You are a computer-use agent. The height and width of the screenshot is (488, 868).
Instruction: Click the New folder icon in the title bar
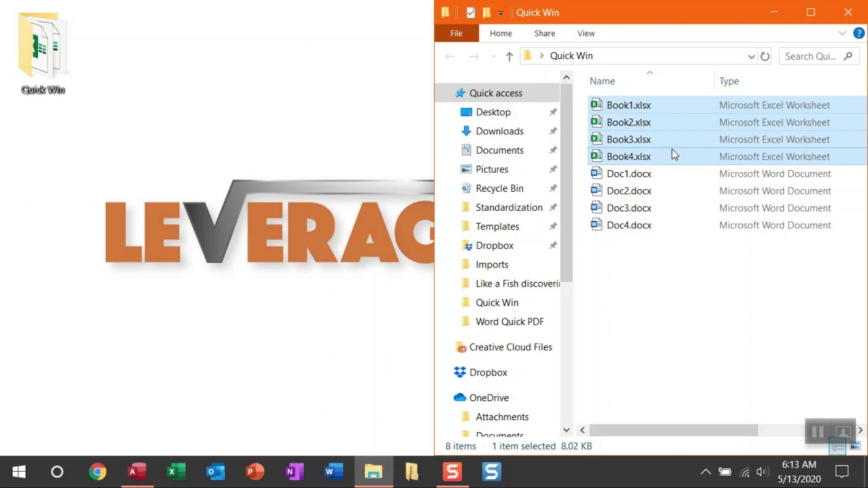coord(486,12)
